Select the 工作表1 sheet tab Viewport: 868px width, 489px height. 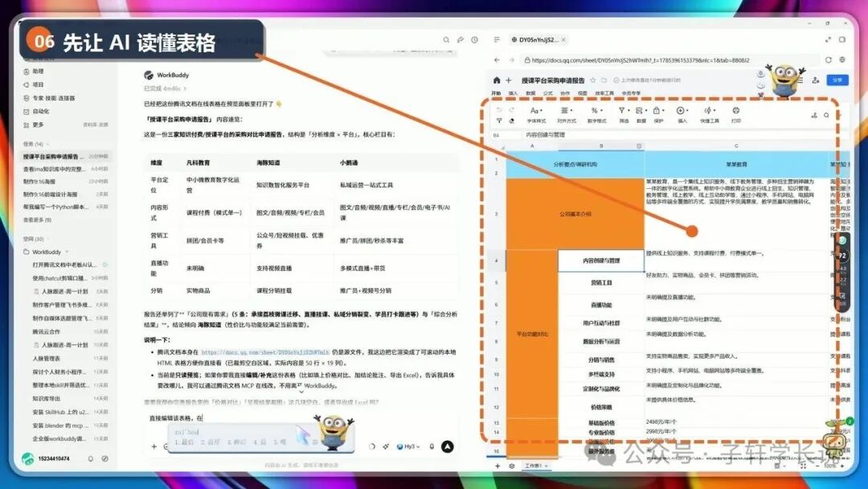point(536,466)
